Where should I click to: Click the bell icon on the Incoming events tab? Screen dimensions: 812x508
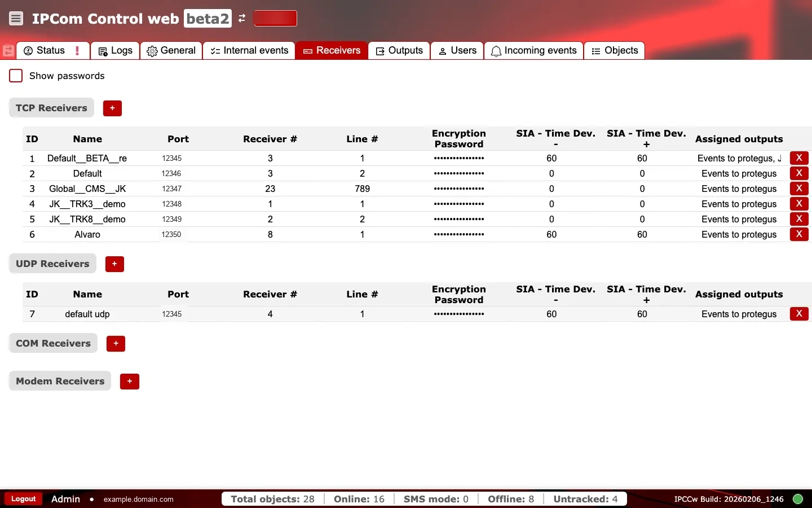pyautogui.click(x=496, y=51)
